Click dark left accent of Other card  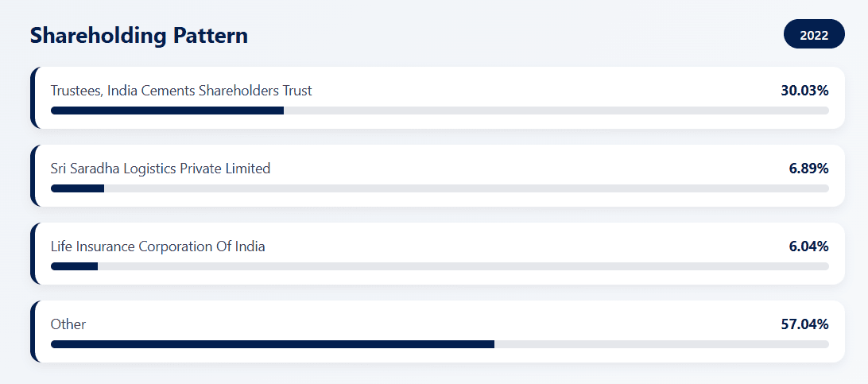tap(33, 332)
